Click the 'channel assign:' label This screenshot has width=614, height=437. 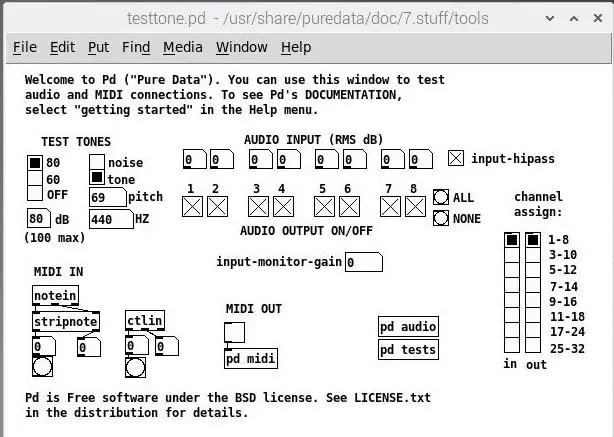538,204
